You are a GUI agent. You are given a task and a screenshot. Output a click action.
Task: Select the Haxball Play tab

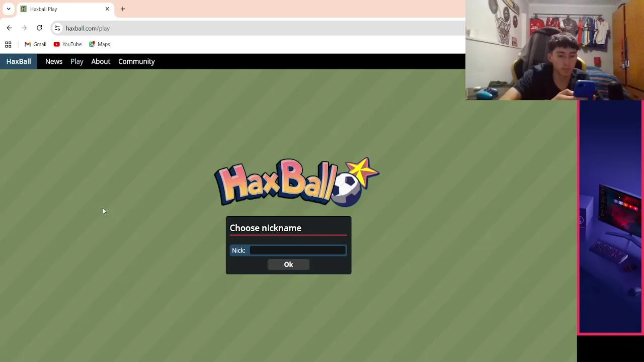(64, 9)
